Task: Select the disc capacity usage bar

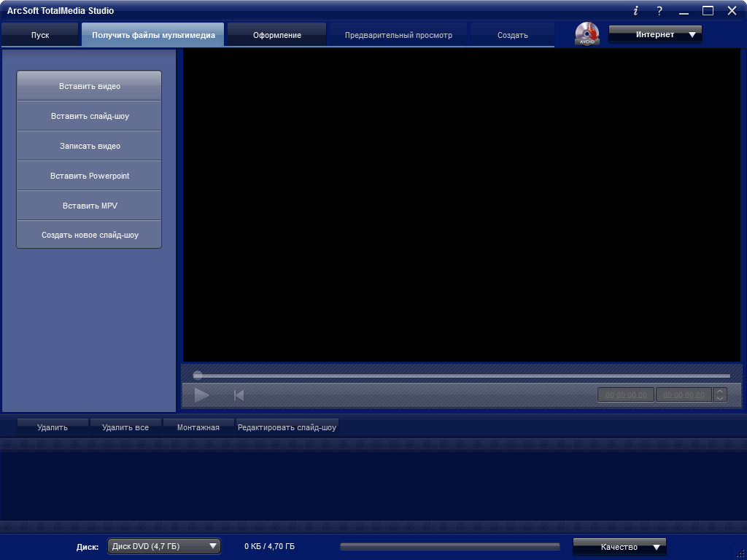Action: coord(450,546)
